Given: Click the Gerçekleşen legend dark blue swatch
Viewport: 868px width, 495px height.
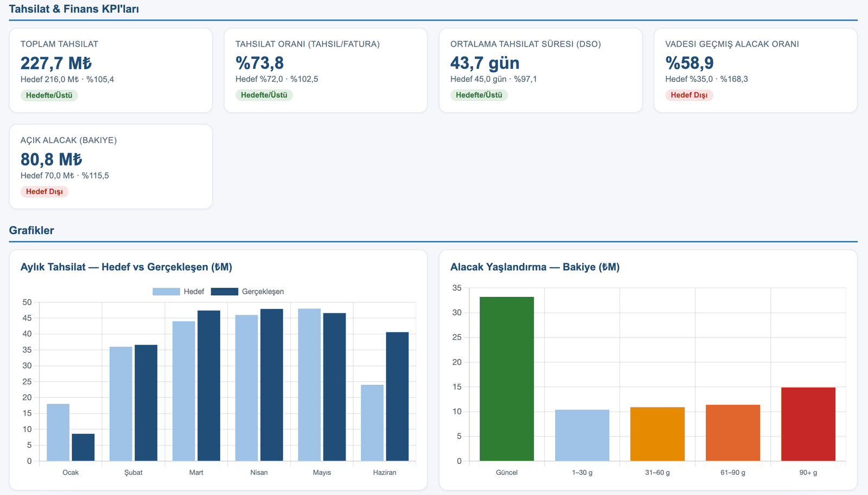Looking at the screenshot, I should pyautogui.click(x=224, y=291).
